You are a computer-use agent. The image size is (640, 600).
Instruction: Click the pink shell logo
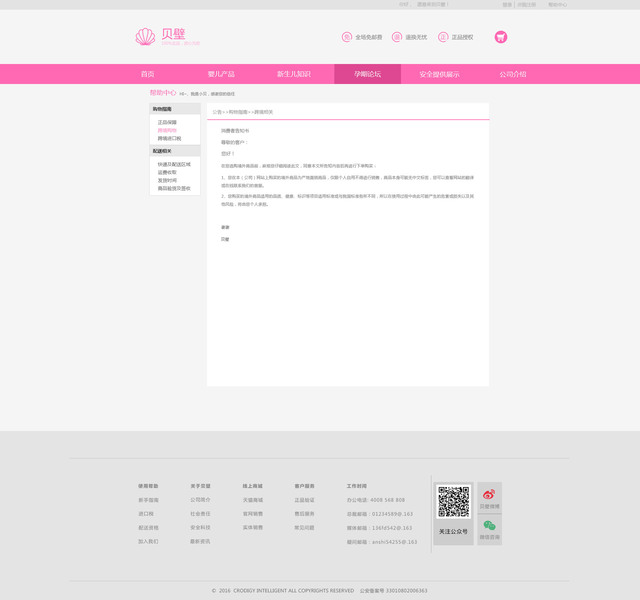click(145, 37)
